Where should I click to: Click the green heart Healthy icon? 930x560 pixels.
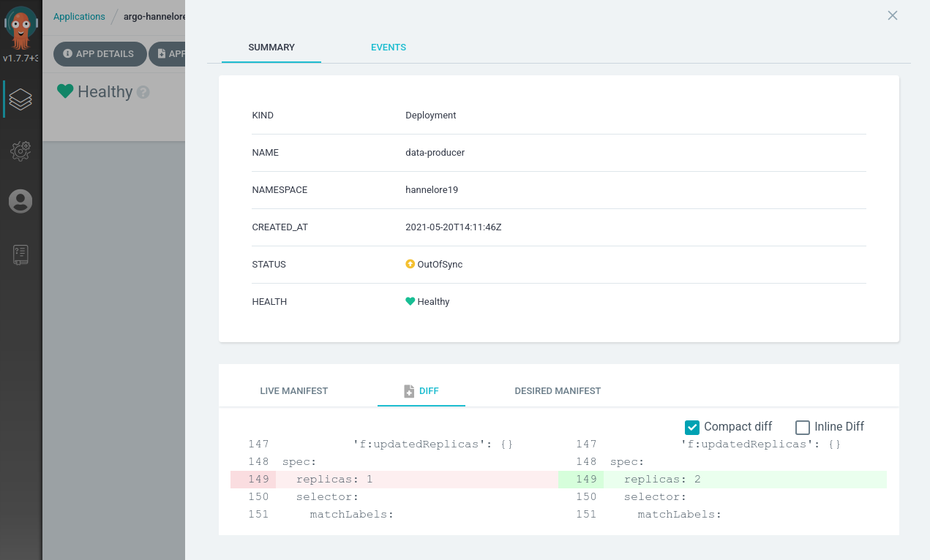(x=410, y=301)
